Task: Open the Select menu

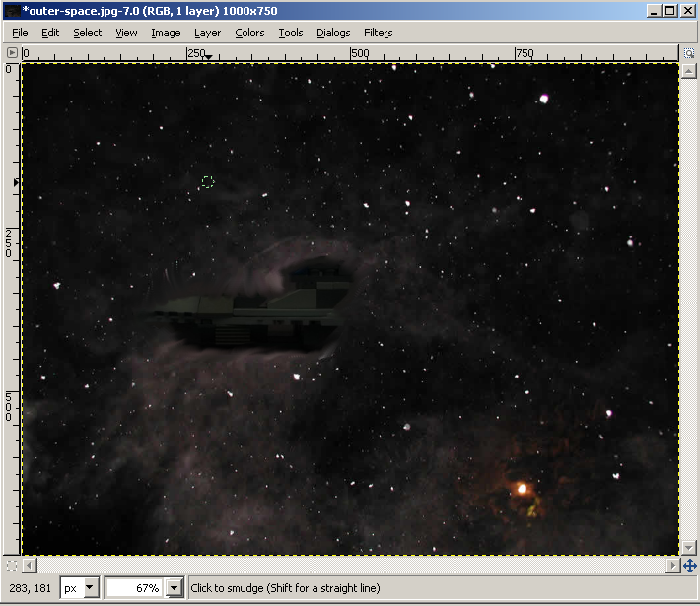Action: 87,33
